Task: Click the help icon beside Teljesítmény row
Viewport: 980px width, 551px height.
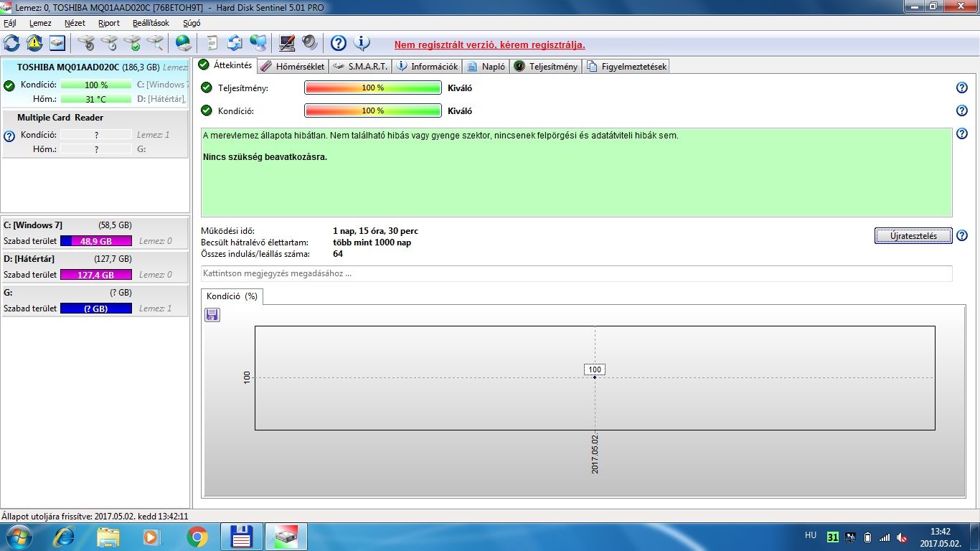Action: (962, 88)
